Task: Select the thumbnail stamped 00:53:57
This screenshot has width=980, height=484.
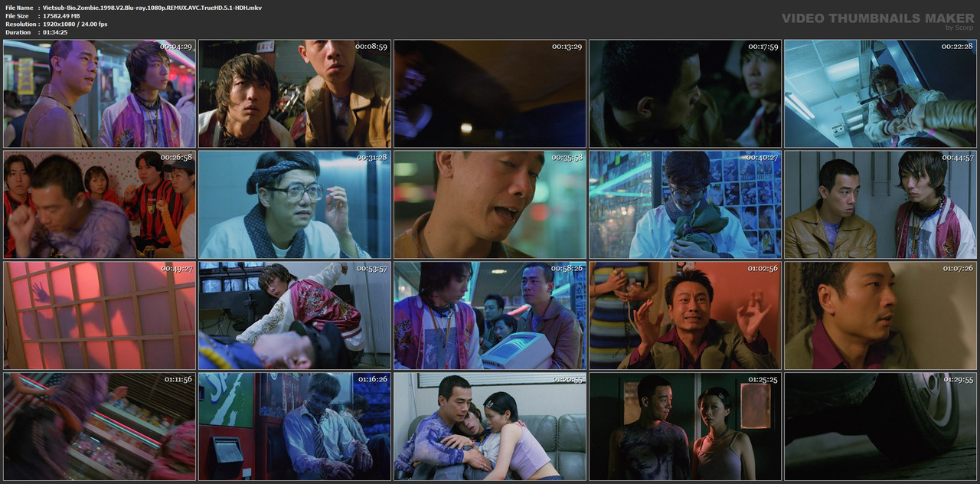Action: 295,316
